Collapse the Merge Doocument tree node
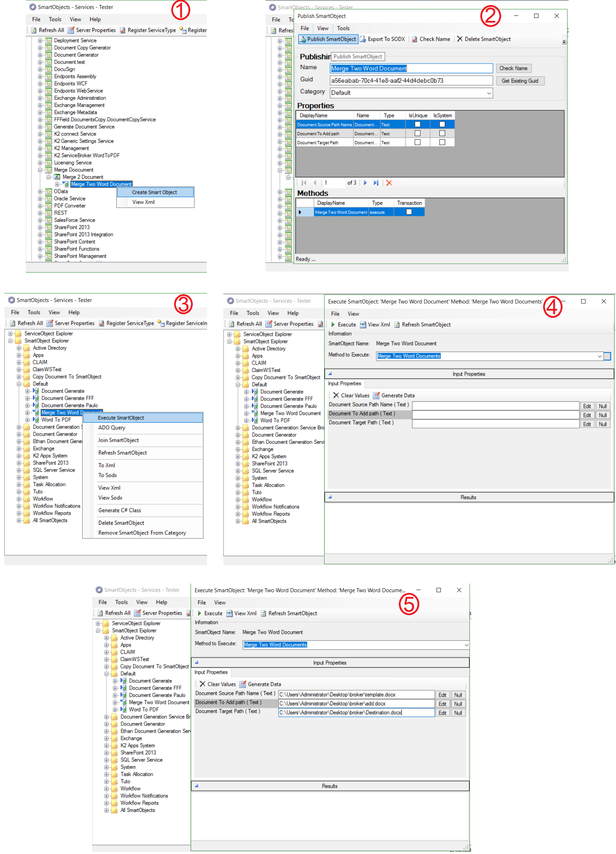The height and width of the screenshot is (854, 616). (40, 170)
